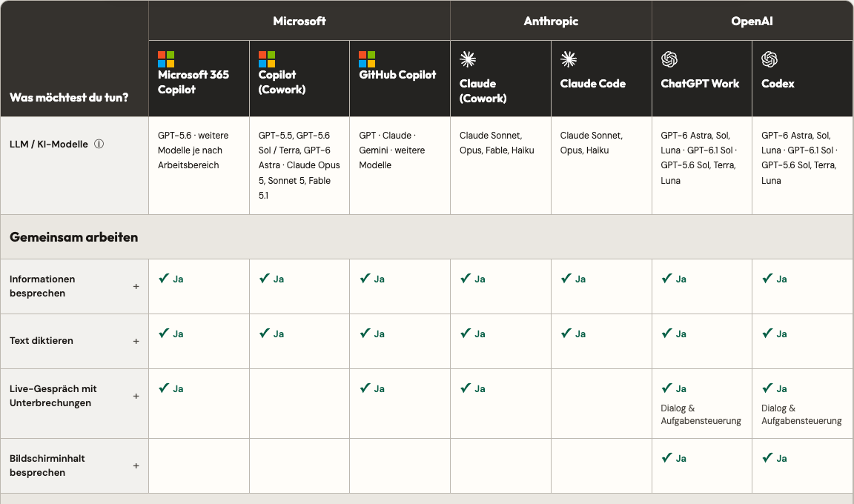Expand the Bildschirminhalt besprechen row
854x504 pixels.
tap(136, 466)
